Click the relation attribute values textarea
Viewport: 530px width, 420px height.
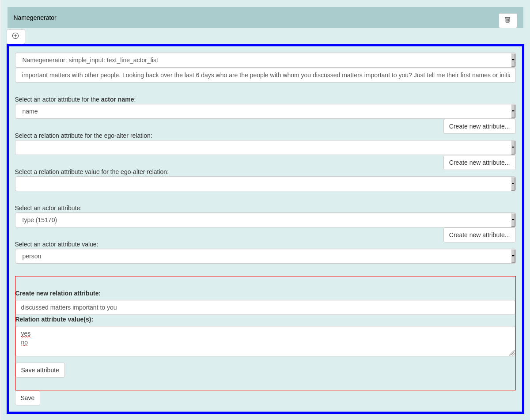tap(265, 341)
